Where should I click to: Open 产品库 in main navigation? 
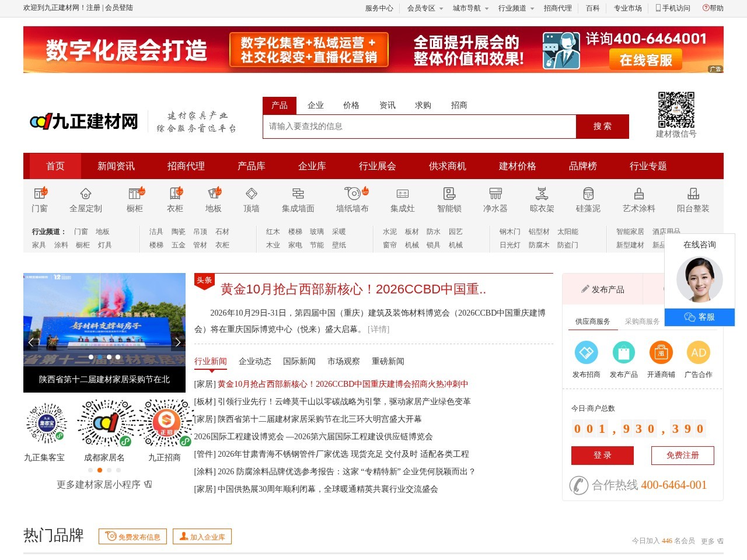252,166
